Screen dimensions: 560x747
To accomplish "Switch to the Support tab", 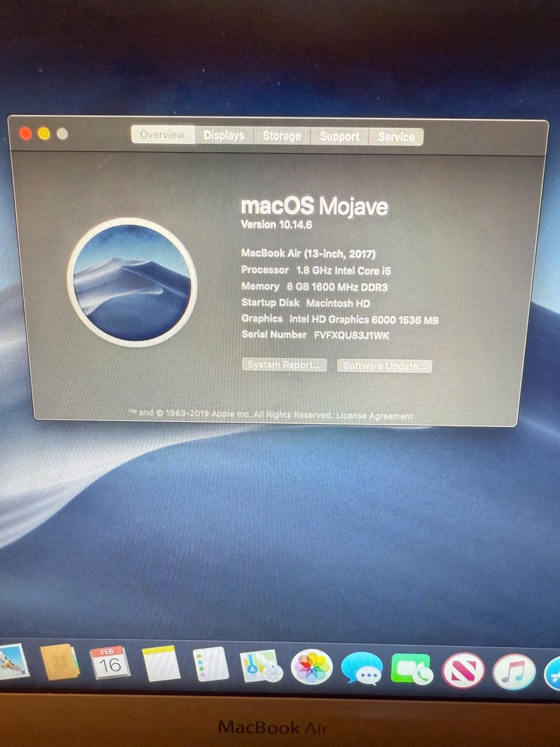I will click(340, 136).
